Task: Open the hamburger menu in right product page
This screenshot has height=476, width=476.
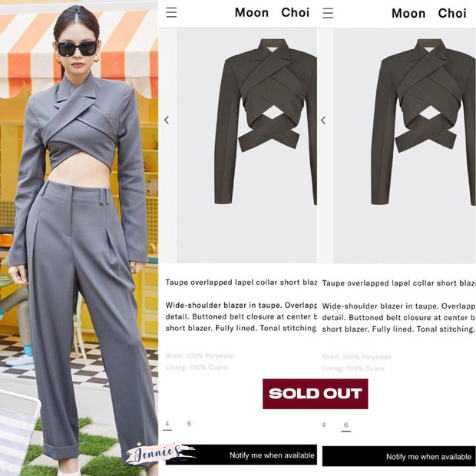Action: (x=328, y=13)
